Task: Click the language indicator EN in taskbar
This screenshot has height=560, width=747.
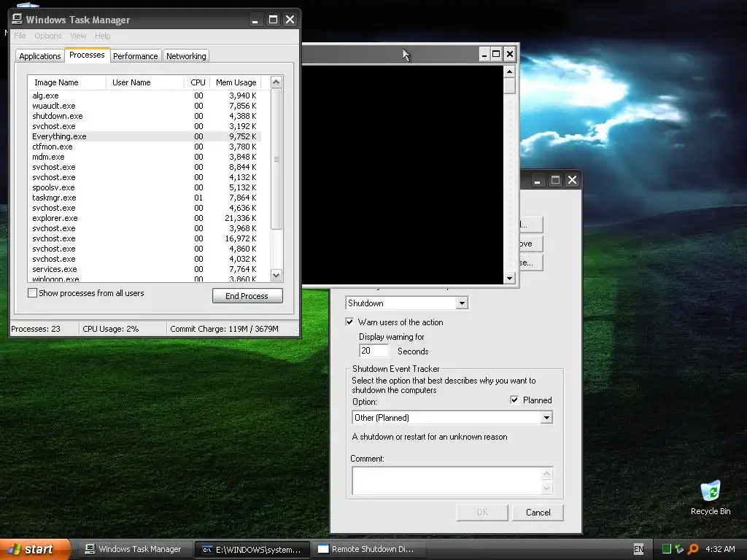Action: [638, 549]
